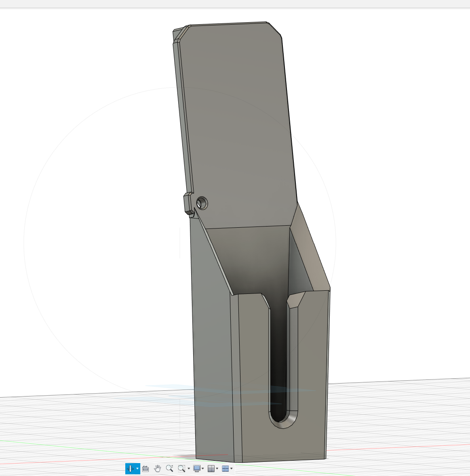Click the Display Settings icon
The image size is (470, 476).
[197, 469]
